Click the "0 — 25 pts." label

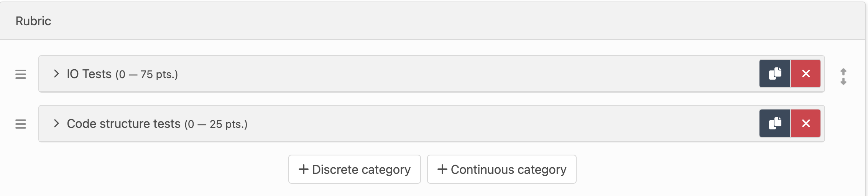[216, 124]
